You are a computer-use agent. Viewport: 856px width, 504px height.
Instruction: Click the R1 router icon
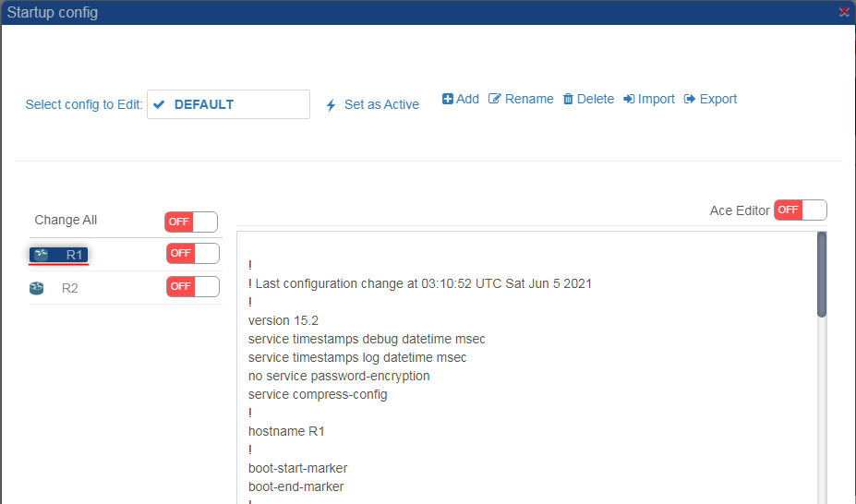41,255
